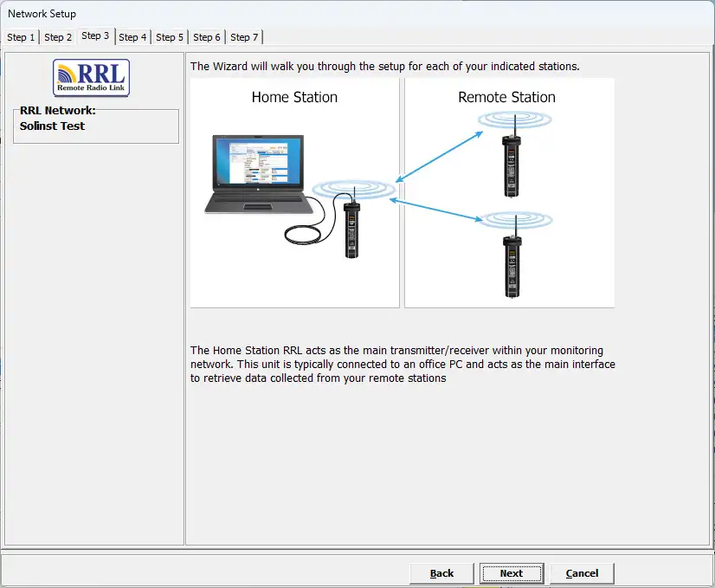
Task: Click the Network Setup window title
Action: (x=42, y=14)
